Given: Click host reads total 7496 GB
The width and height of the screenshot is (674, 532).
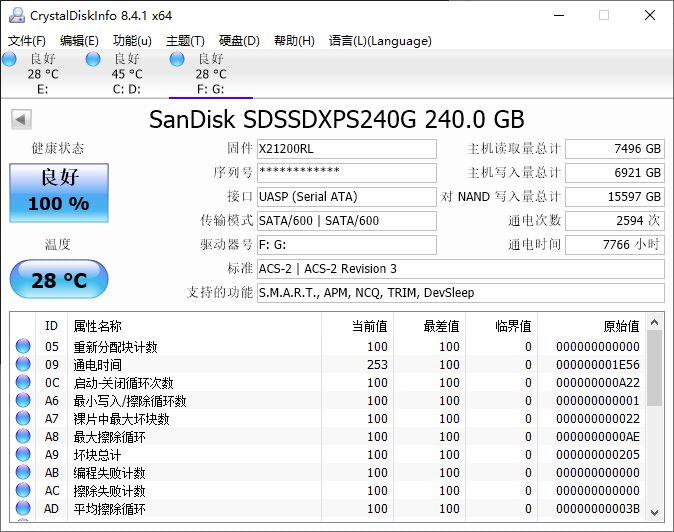Looking at the screenshot, I should [x=615, y=149].
